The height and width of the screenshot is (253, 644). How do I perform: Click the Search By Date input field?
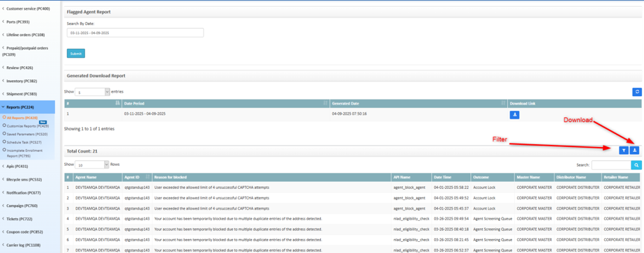point(135,32)
